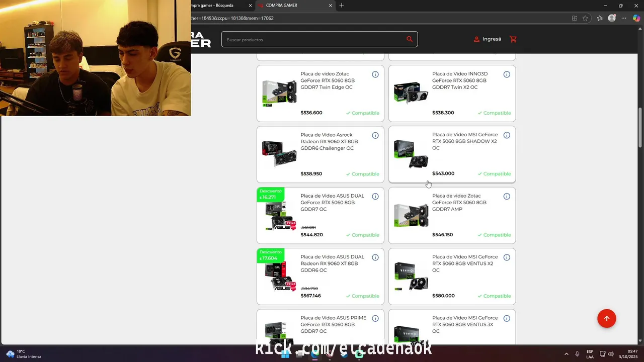Viewport: 644px width, 362px height.
Task: Click the Ingresá login link
Action: pyautogui.click(x=492, y=39)
